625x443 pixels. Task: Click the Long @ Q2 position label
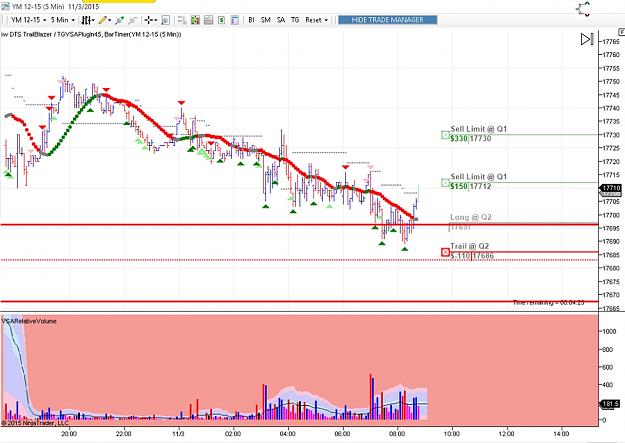click(471, 217)
